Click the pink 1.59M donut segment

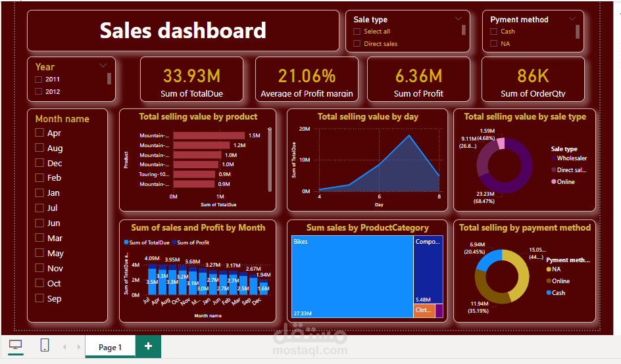501,144
